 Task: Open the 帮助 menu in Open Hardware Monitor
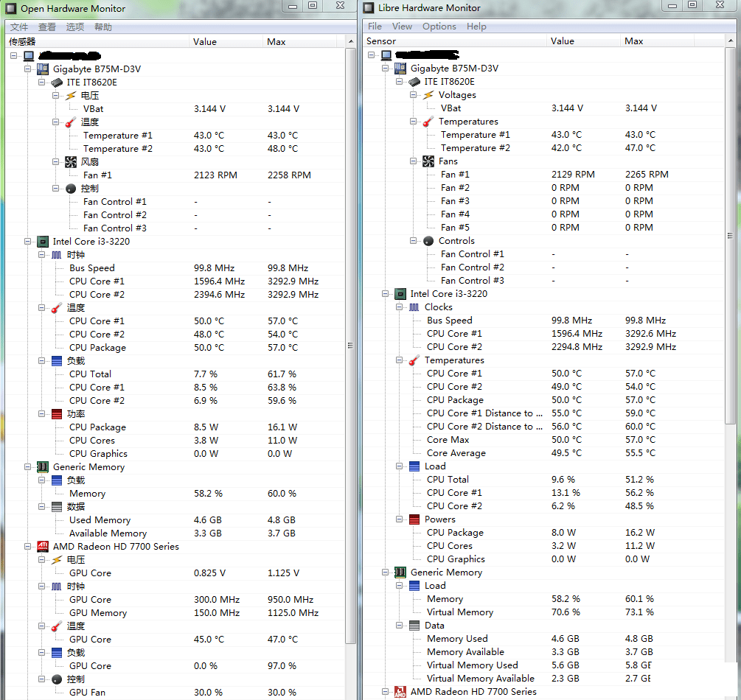click(103, 27)
